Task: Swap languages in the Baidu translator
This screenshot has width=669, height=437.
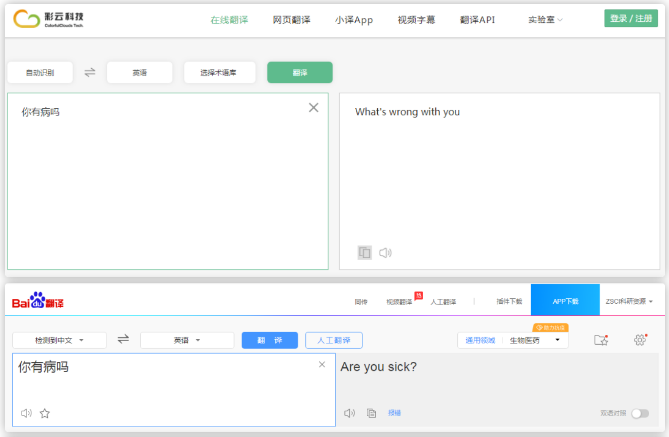Action: tap(123, 340)
